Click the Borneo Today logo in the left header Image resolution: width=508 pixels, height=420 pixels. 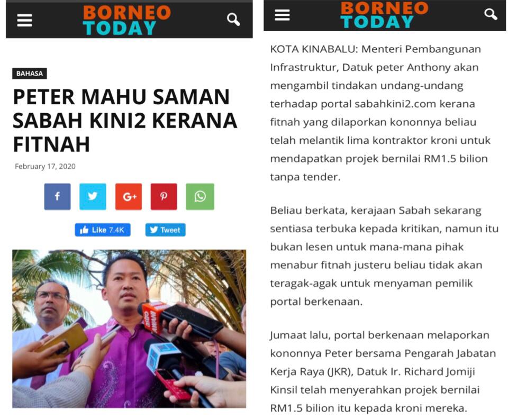(126, 20)
